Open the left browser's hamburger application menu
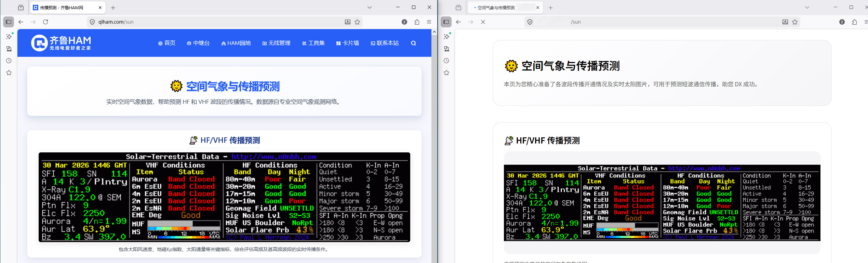 (429, 22)
